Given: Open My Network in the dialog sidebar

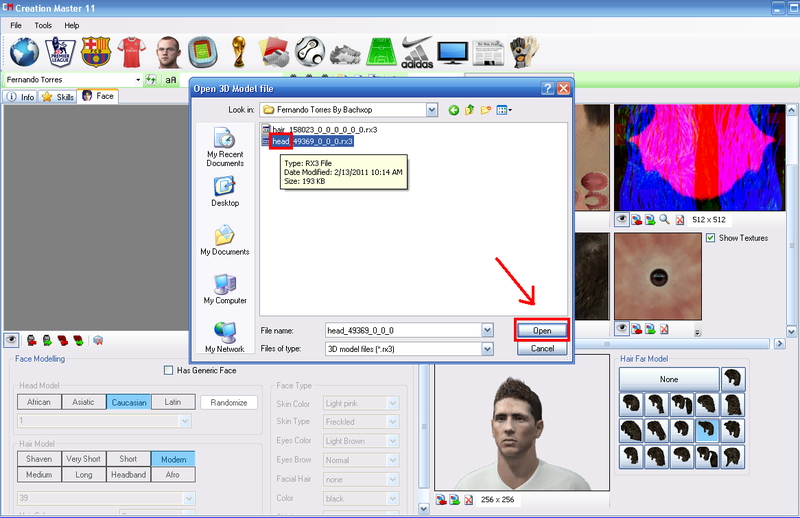Looking at the screenshot, I should [225, 335].
